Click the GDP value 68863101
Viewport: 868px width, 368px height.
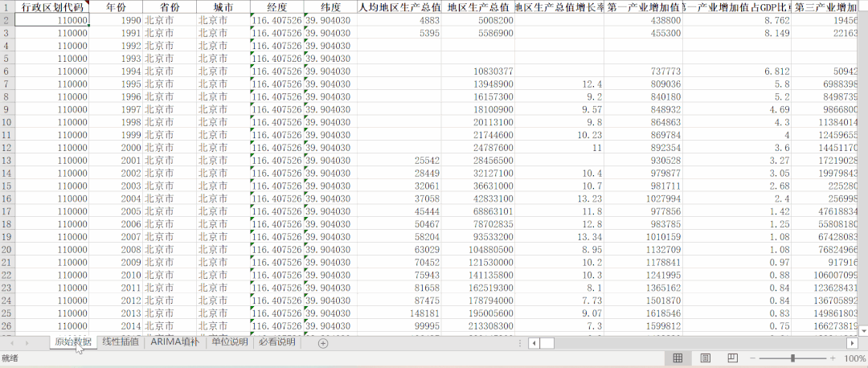pyautogui.click(x=477, y=211)
